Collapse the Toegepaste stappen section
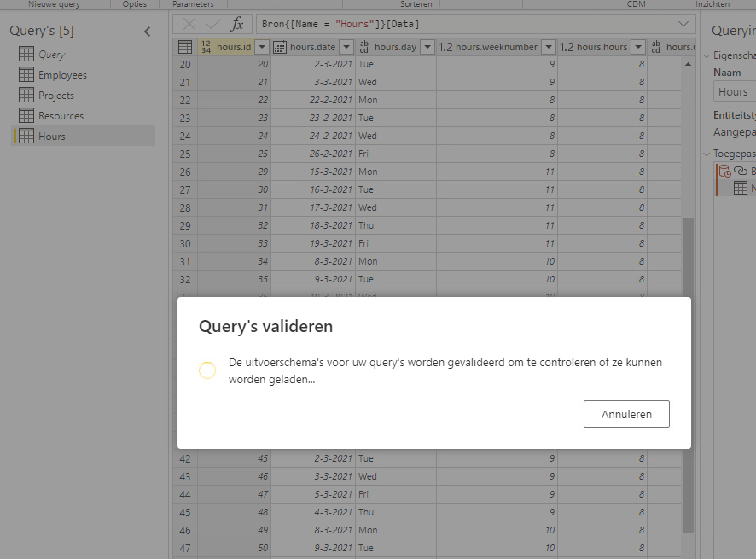The image size is (756, 559). click(707, 154)
